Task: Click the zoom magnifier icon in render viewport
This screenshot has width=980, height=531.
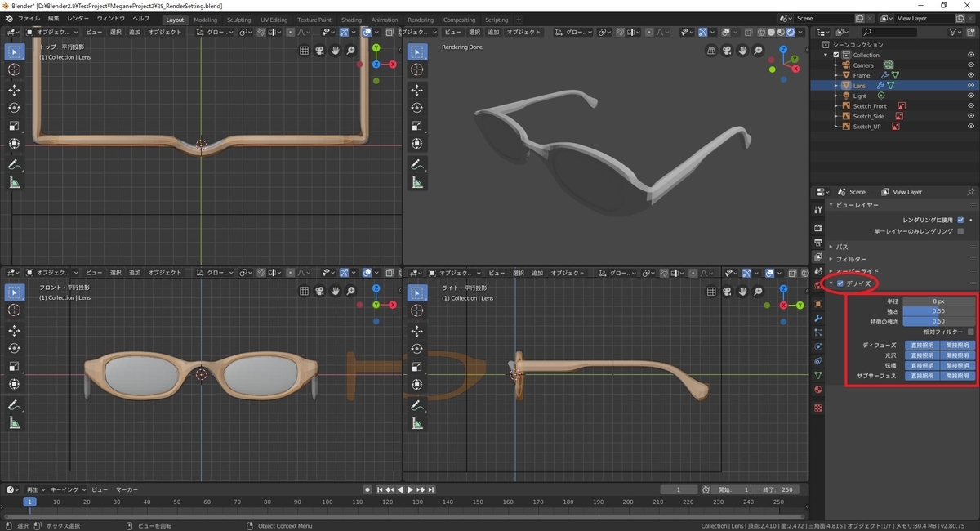Action: point(759,50)
